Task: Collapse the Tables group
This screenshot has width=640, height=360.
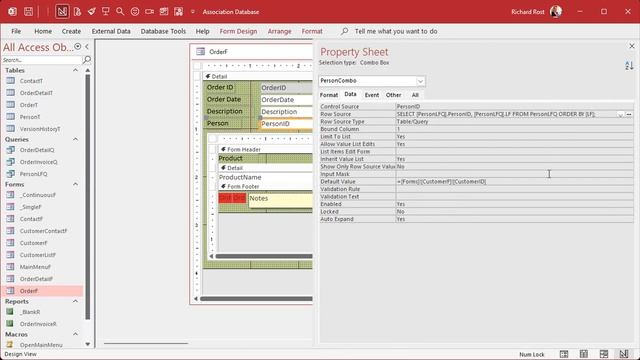Action: [x=75, y=70]
